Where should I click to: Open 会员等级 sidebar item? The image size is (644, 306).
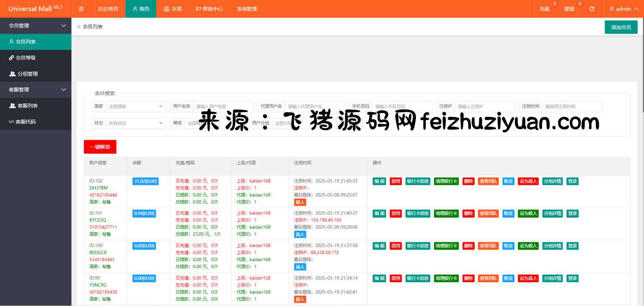tap(26, 58)
